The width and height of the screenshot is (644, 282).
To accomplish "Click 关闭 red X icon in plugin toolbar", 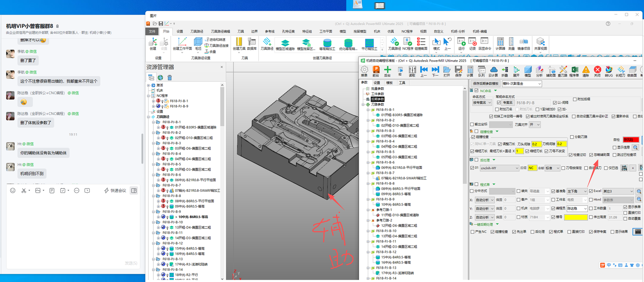I will click(x=597, y=70).
